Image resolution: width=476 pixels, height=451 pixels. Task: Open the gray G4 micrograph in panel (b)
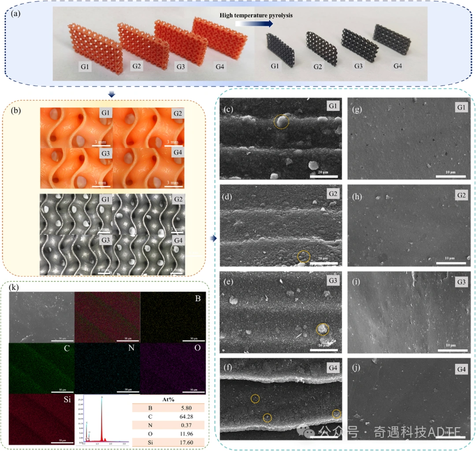[149, 255]
